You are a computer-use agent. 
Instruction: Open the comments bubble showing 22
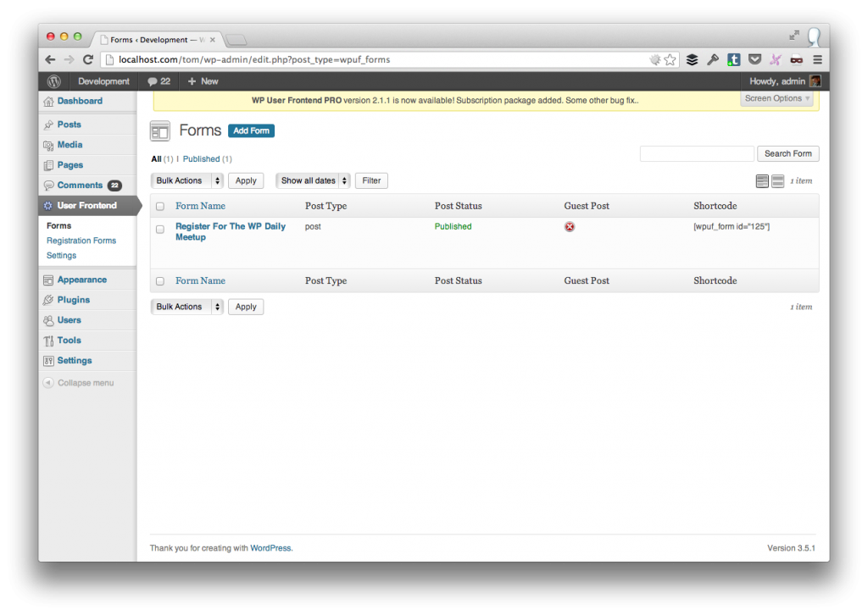(x=159, y=81)
